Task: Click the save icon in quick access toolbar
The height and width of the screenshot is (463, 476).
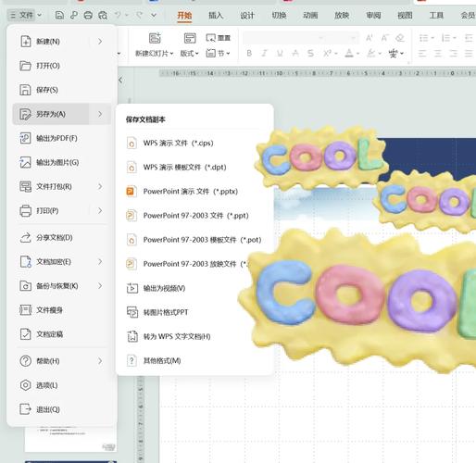Action: tap(59, 15)
